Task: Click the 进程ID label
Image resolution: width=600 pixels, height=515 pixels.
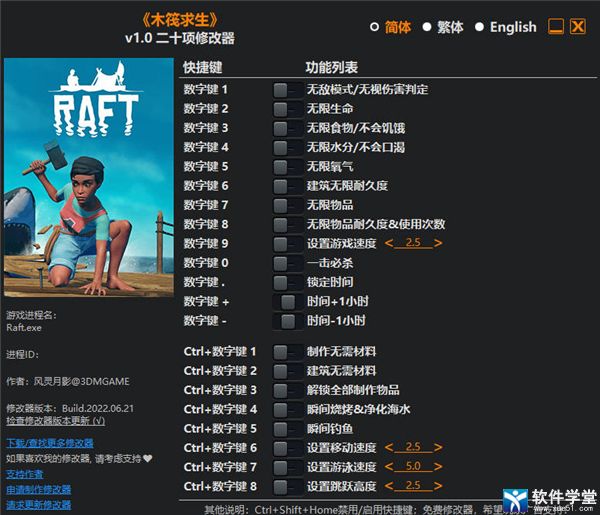Action: coord(23,355)
